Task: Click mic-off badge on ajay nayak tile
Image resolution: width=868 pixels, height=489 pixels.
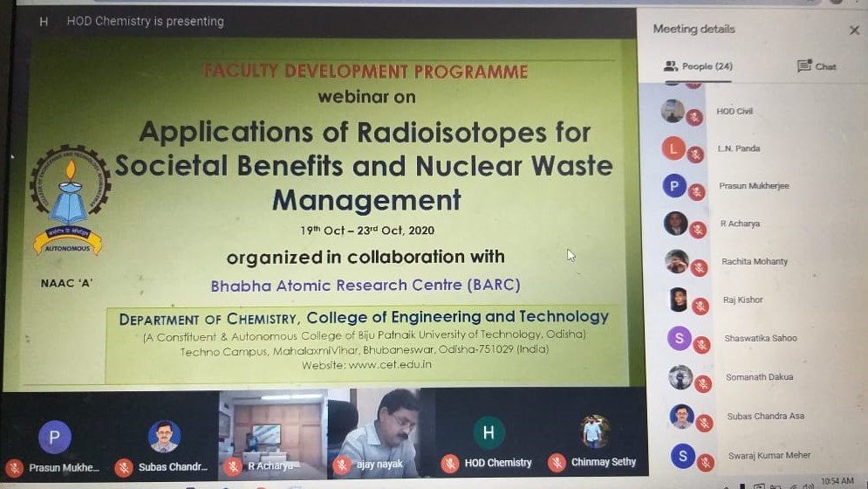Action: [x=342, y=465]
